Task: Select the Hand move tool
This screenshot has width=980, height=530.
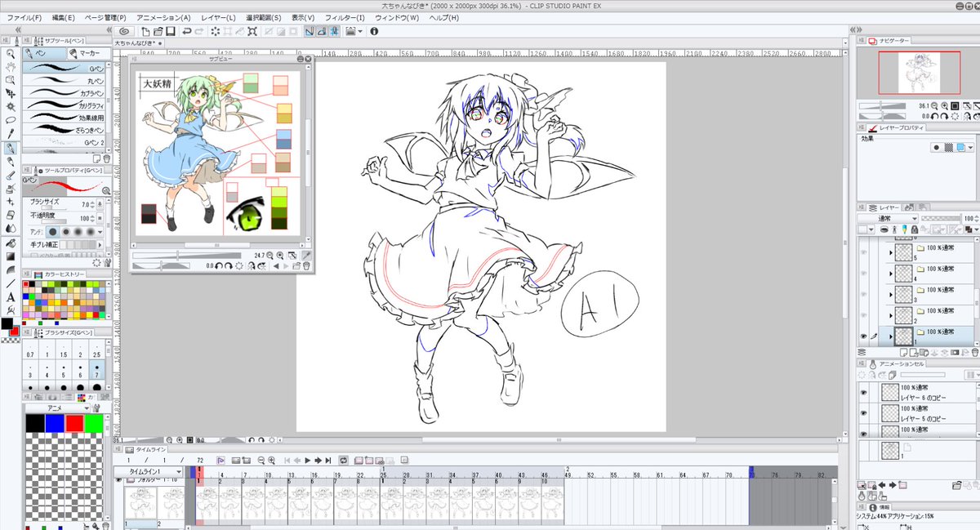Action: click(11, 67)
